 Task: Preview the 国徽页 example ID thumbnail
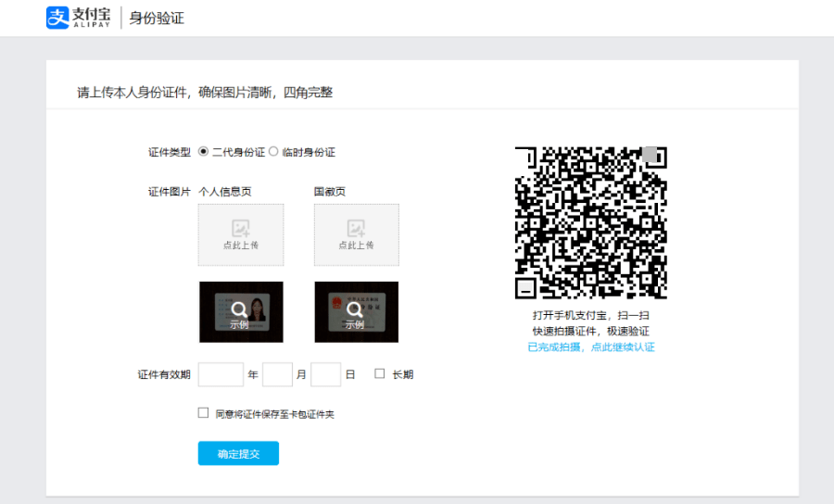pos(357,312)
